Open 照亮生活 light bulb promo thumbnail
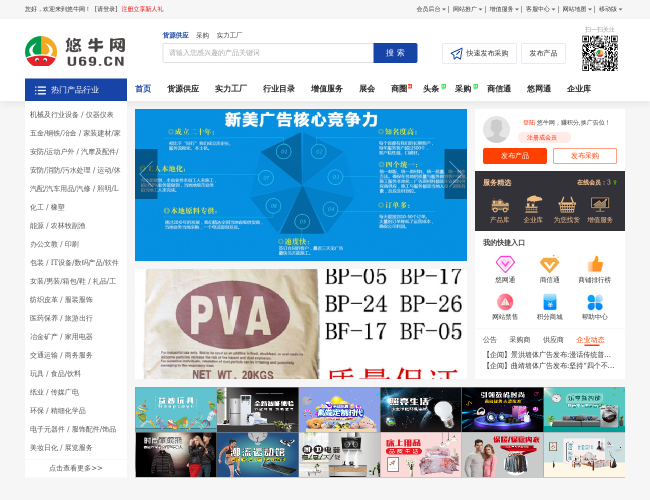Screen dimensions: 650x500 pyautogui.click(x=421, y=410)
